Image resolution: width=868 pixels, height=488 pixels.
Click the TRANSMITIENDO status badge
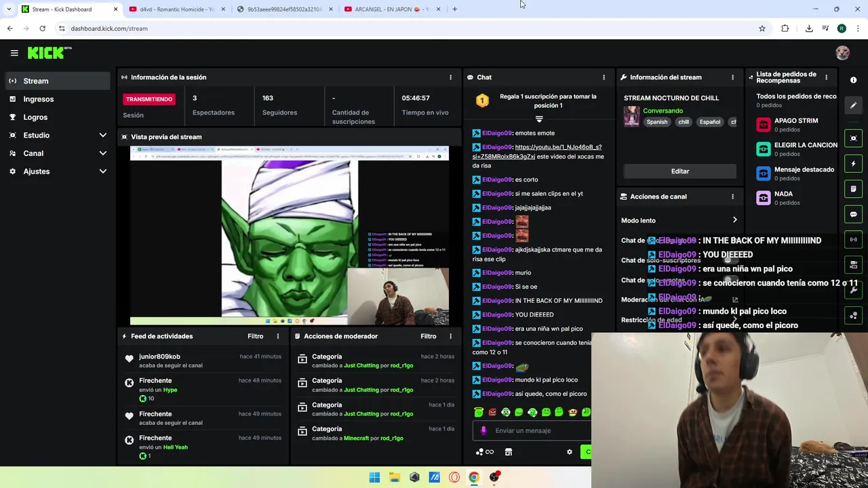[x=149, y=99]
